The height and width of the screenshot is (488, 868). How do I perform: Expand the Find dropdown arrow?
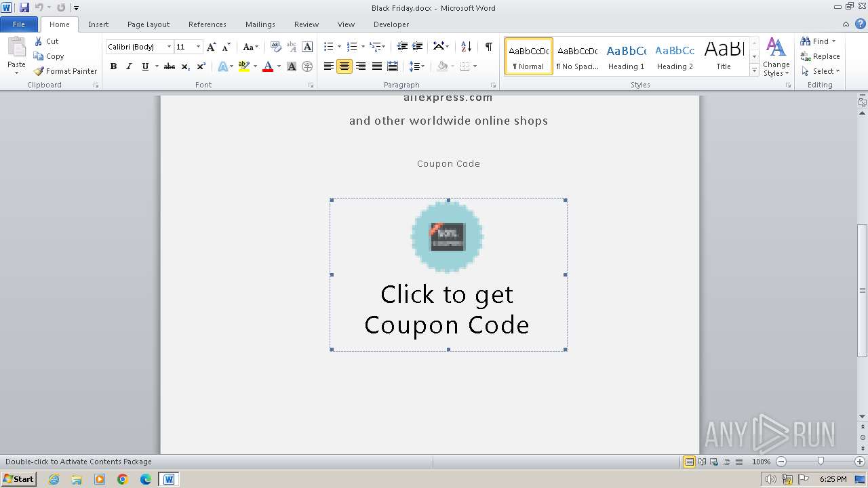[x=833, y=41]
